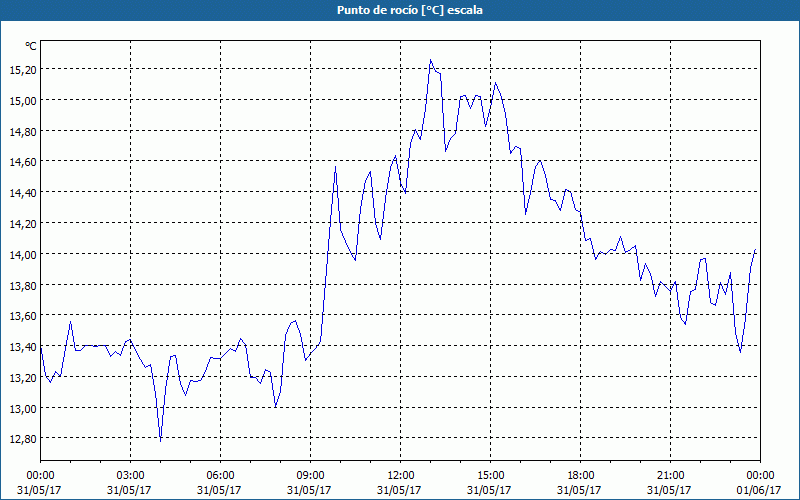Click the 13,40 y-axis value

[x=23, y=347]
